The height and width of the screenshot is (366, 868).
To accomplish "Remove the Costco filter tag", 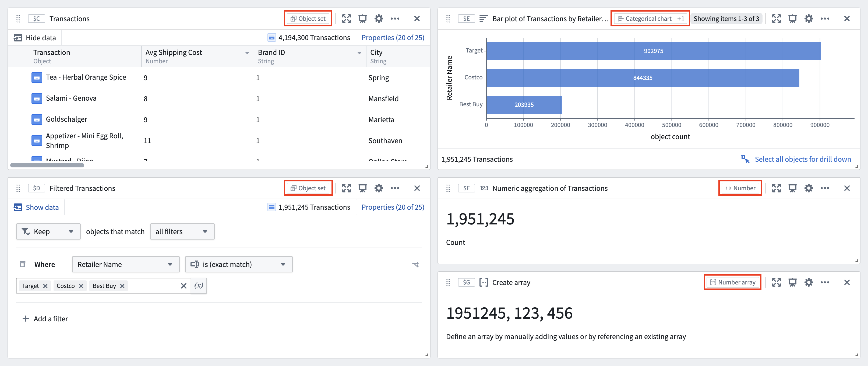I will click(81, 286).
